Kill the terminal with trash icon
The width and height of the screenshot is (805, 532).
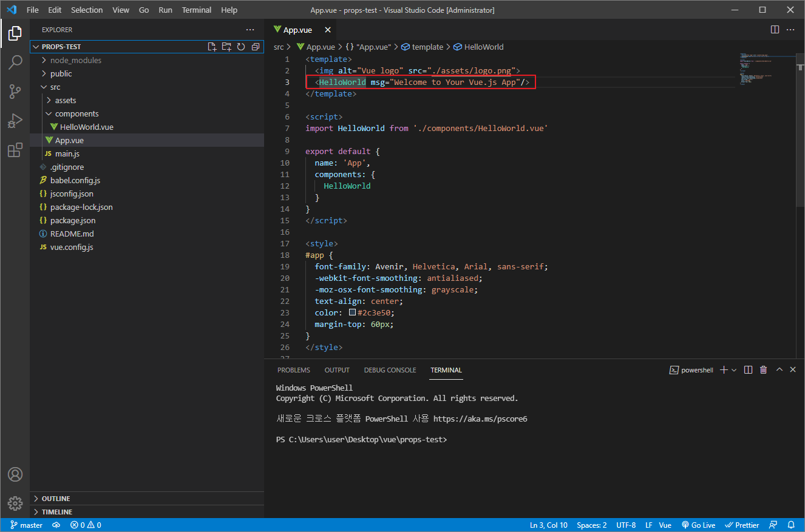click(764, 370)
